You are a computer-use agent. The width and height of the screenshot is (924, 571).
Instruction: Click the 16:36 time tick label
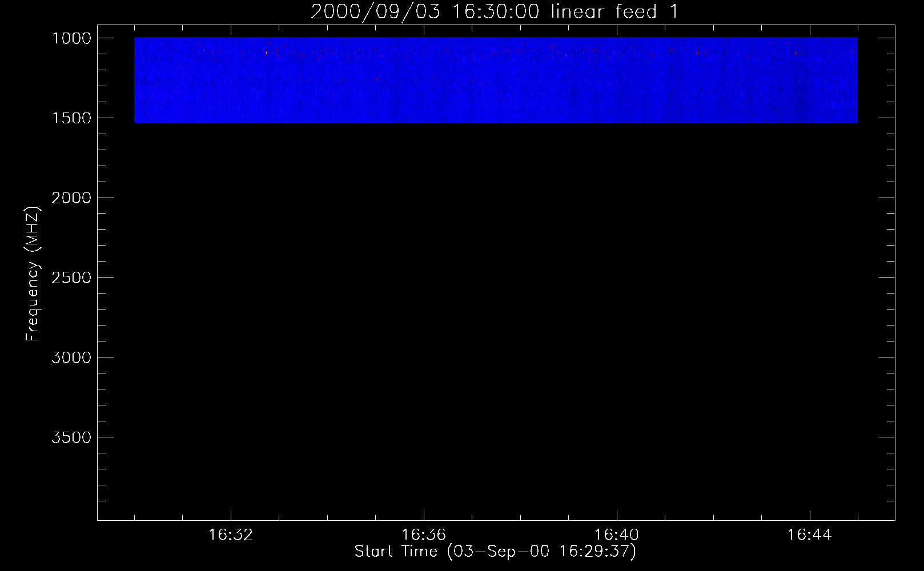pyautogui.click(x=424, y=535)
